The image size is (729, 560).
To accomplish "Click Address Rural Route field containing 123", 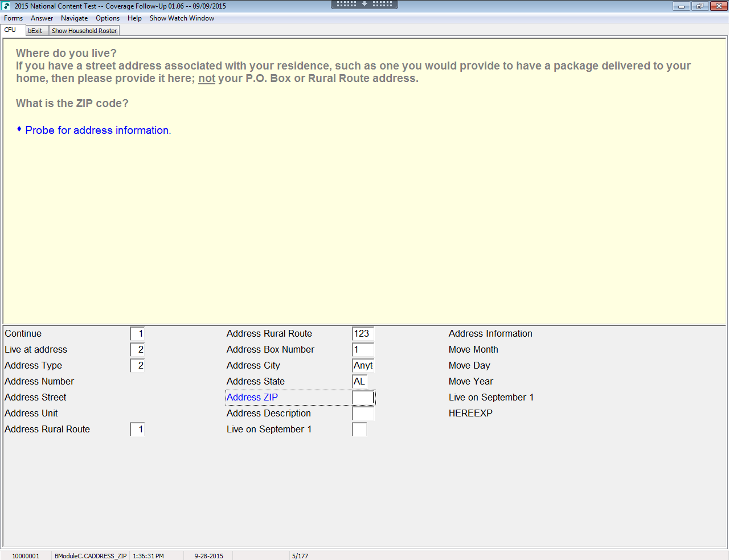I will point(363,334).
